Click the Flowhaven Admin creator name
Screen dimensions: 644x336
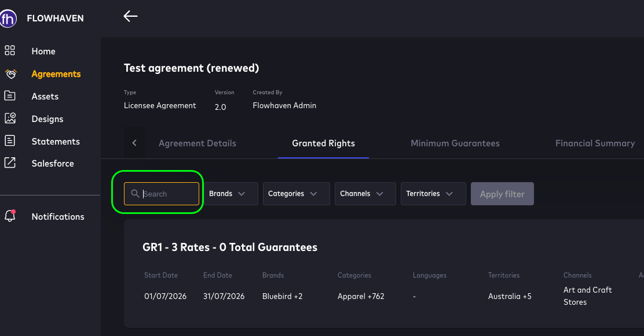284,105
